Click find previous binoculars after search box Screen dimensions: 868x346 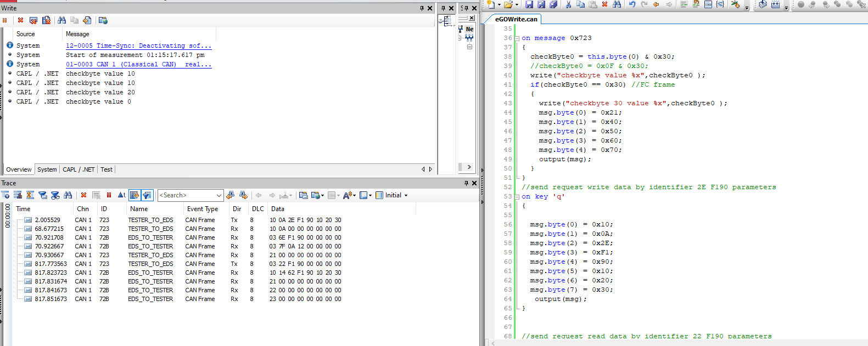pyautogui.click(x=230, y=195)
